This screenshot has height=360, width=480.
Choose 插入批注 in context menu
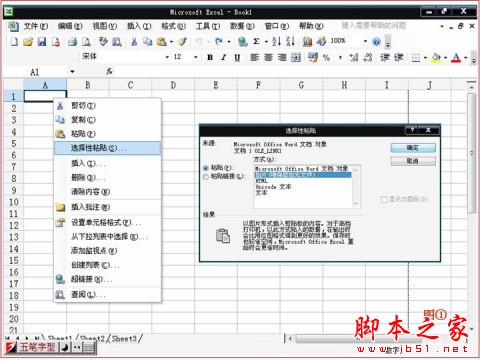(107, 207)
